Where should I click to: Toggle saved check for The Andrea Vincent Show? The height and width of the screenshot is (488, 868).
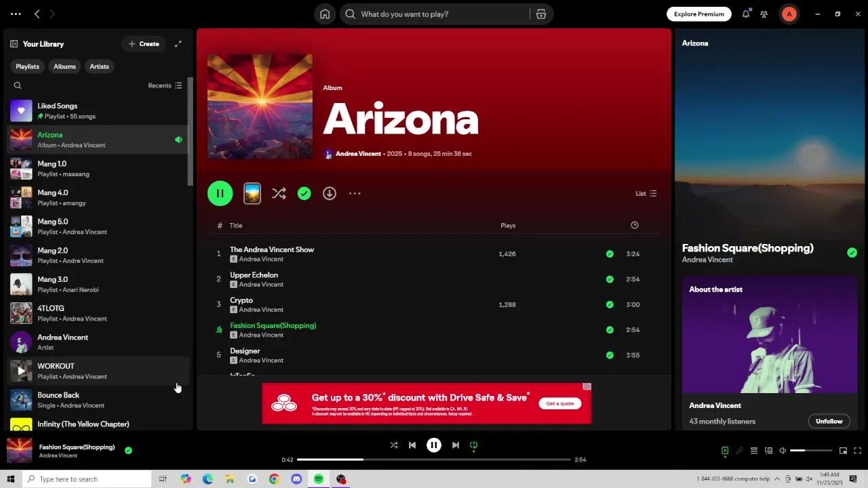610,254
